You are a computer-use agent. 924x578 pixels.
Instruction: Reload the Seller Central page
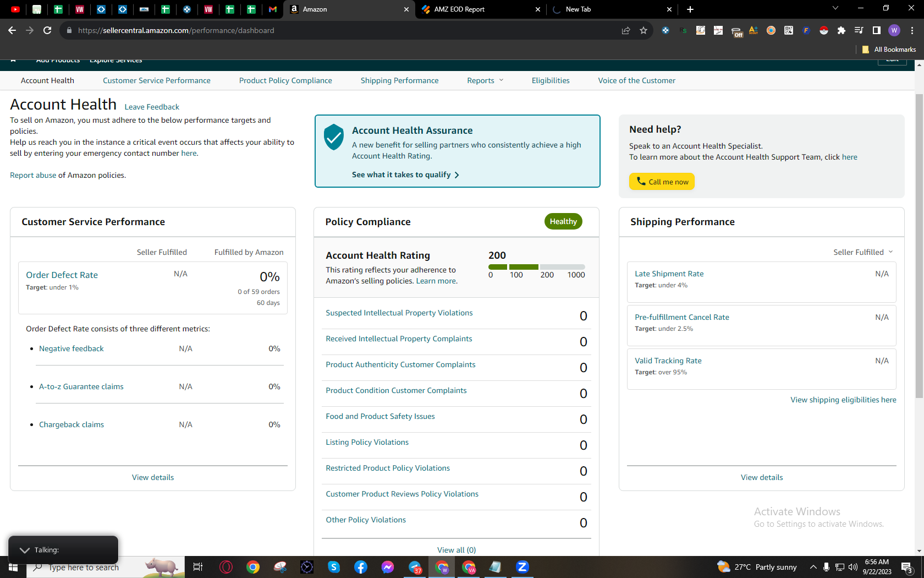click(47, 30)
